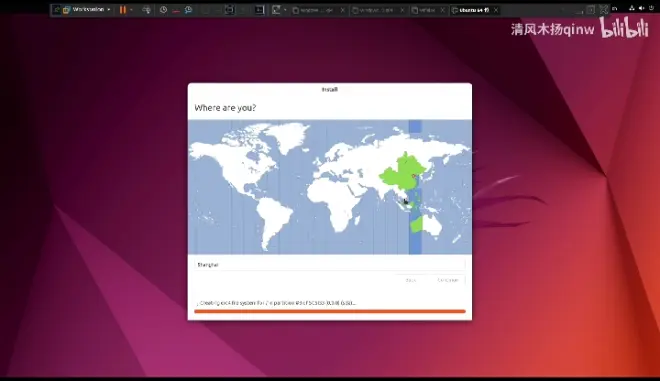Screen dimensions: 660x381
Task: Click the orange installation progress bar
Action: click(330, 312)
